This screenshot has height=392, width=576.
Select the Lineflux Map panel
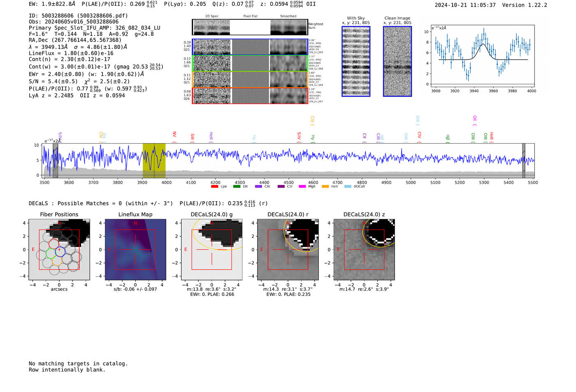[135, 250]
